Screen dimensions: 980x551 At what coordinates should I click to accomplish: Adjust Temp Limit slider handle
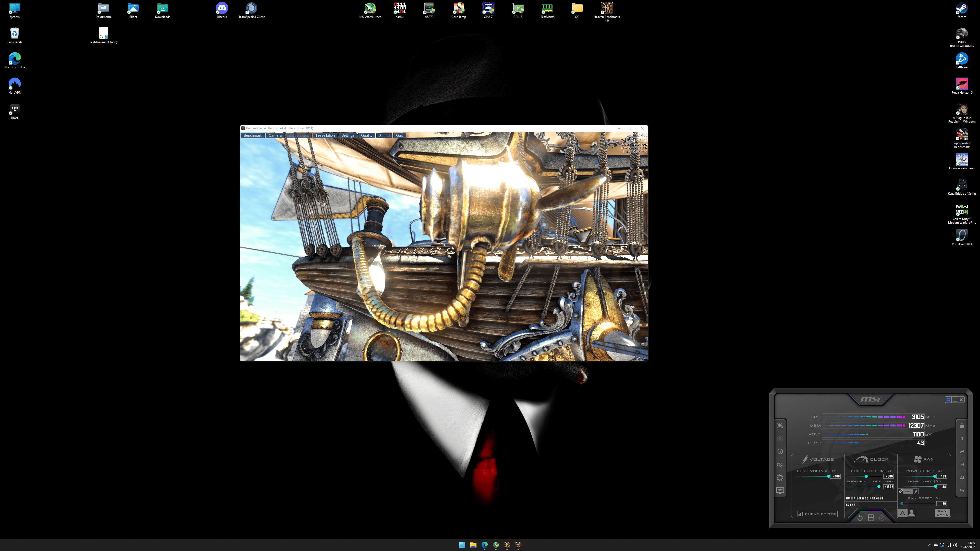click(x=936, y=486)
